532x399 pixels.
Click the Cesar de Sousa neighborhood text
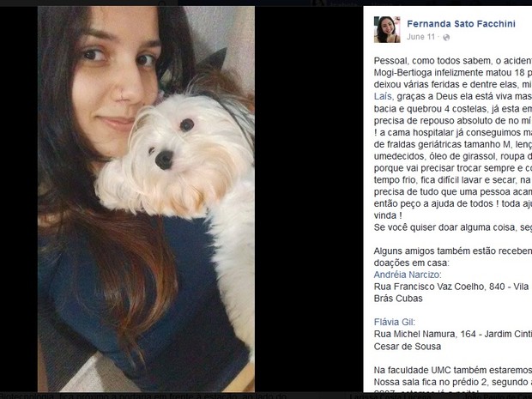[x=408, y=347]
